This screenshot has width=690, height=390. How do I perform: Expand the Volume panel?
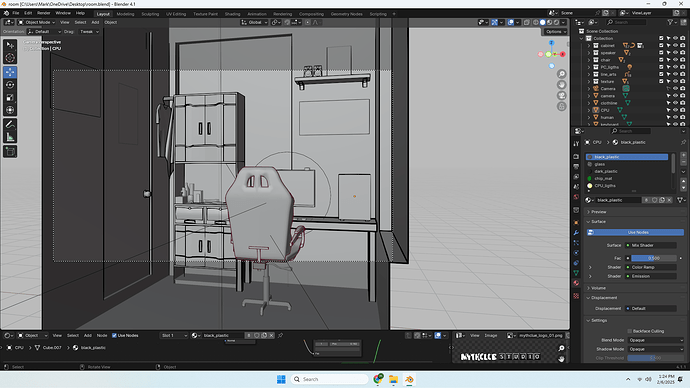[x=635, y=288]
